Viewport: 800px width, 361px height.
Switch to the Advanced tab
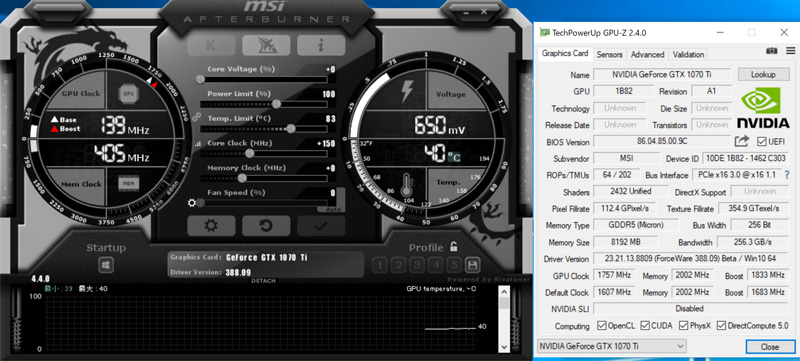coord(647,54)
